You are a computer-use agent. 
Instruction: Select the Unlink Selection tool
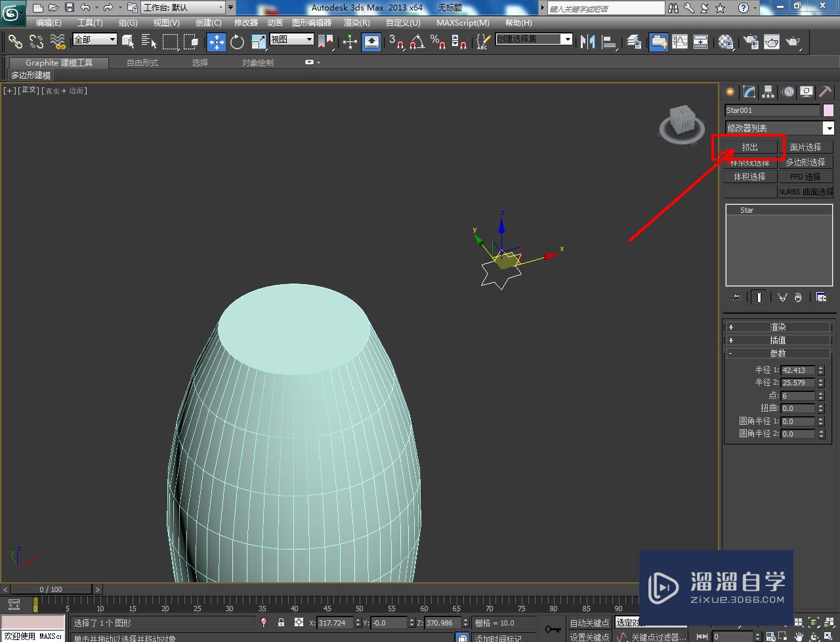[x=37, y=42]
